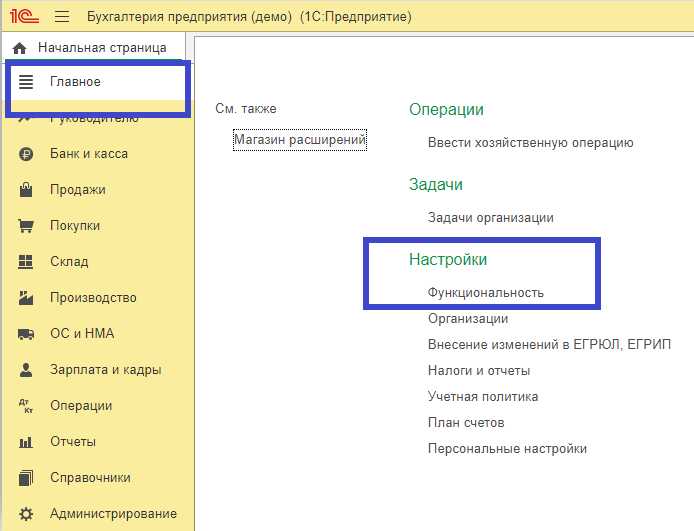Click the factory icon for Производство
The width and height of the screenshot is (694, 531).
26,298
